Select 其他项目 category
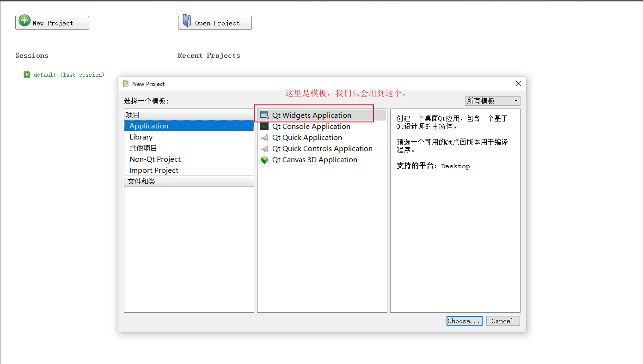Viewport: 643px width, 364px height. pyautogui.click(x=189, y=148)
